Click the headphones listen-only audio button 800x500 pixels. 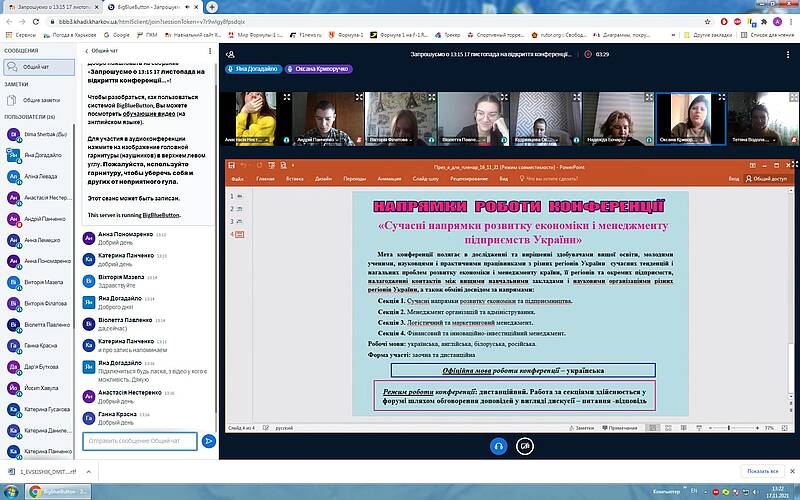coord(498,446)
